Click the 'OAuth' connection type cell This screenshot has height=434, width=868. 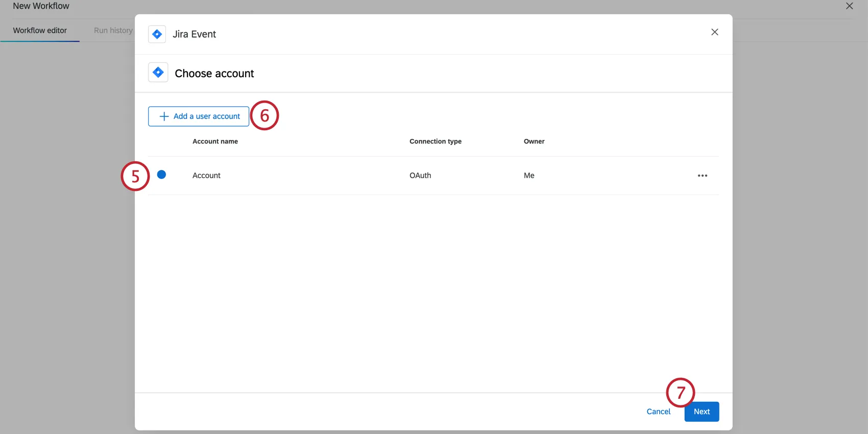pyautogui.click(x=420, y=176)
